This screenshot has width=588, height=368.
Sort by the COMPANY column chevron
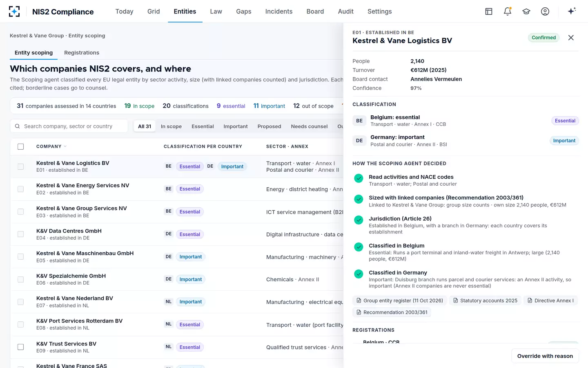(65, 146)
